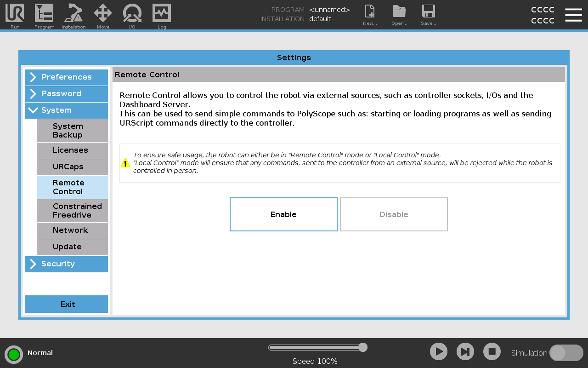The image size is (588, 368).
Task: Expand the Security section
Action: click(67, 264)
